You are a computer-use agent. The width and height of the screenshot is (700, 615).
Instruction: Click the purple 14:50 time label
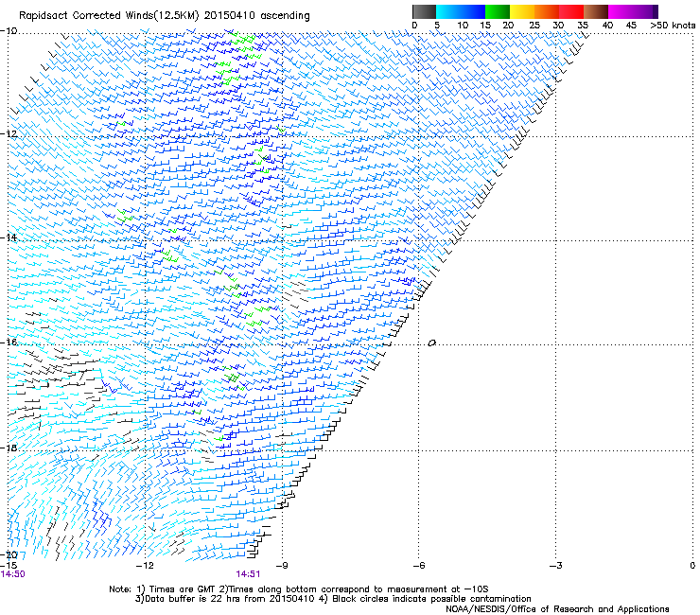(x=13, y=574)
